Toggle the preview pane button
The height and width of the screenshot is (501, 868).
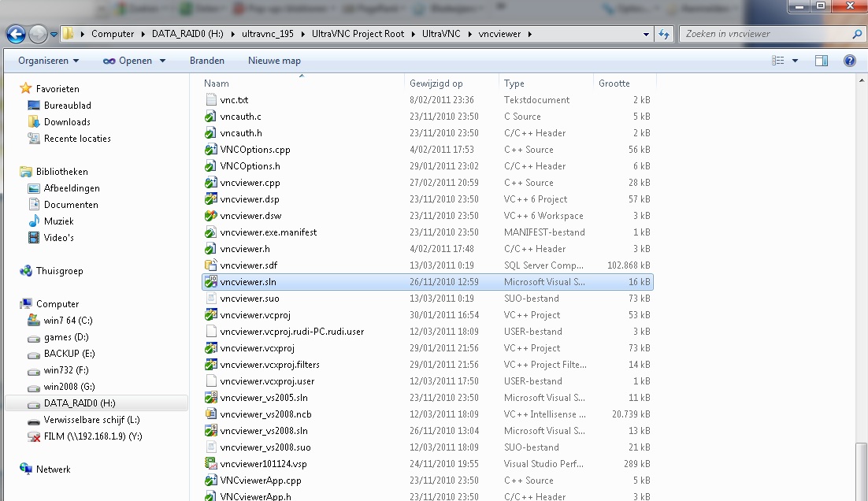point(822,61)
